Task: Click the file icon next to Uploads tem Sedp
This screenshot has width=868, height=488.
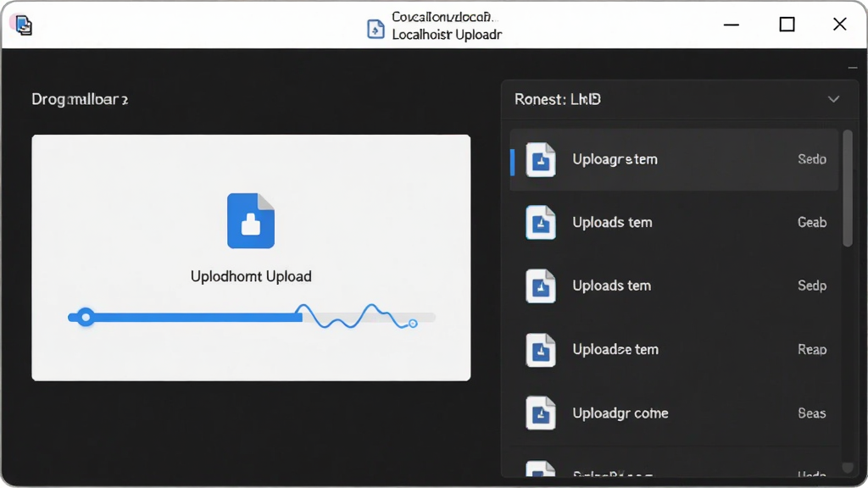Action: 540,286
